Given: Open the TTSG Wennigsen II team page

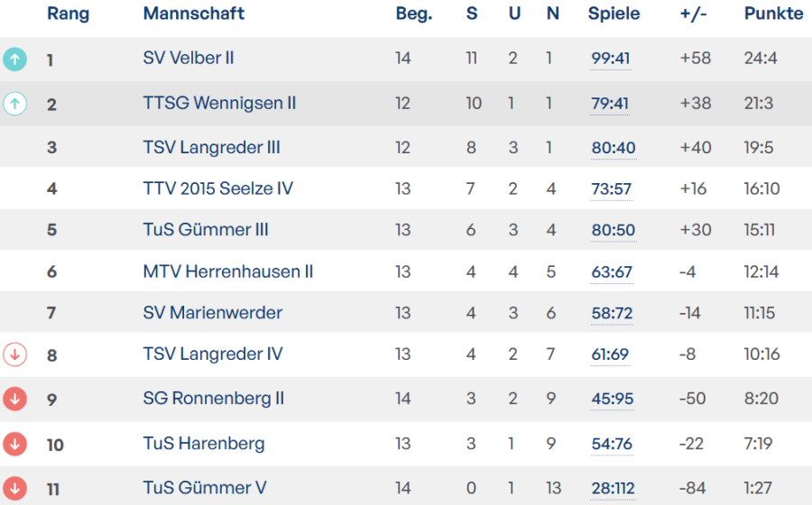Looking at the screenshot, I should coord(219,103).
